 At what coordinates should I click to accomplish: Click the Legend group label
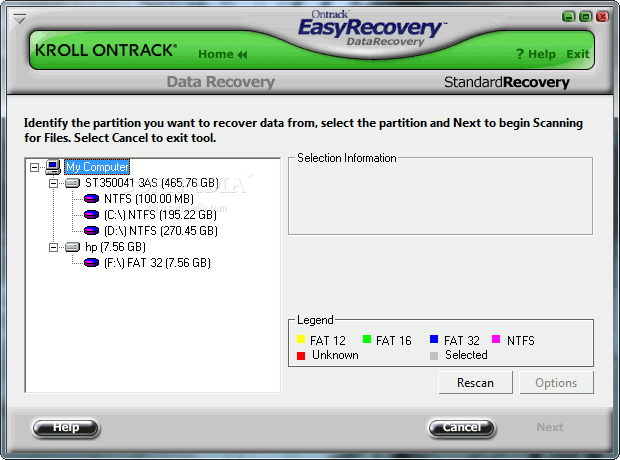[315, 320]
